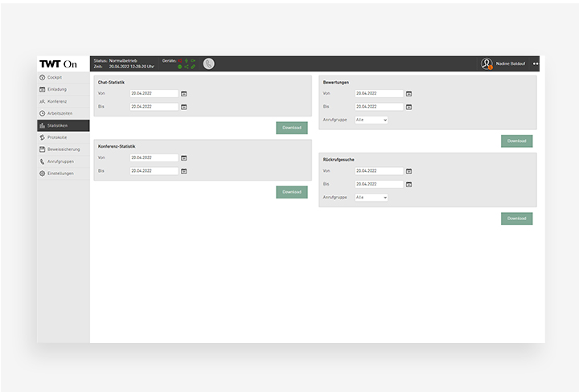Click the Bewertungen heading
Screen dimensions: 579x392
335,83
